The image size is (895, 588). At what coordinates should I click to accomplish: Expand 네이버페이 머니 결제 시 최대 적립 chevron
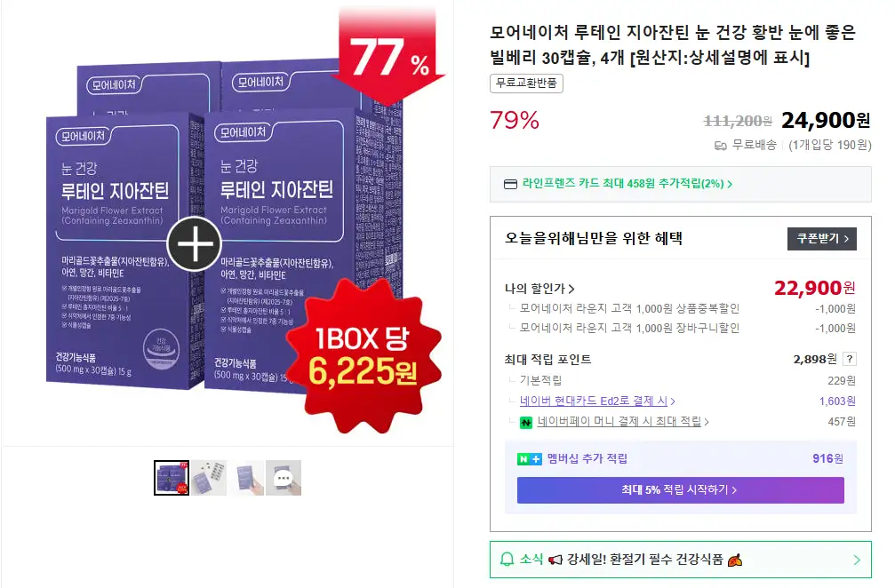pos(706,422)
